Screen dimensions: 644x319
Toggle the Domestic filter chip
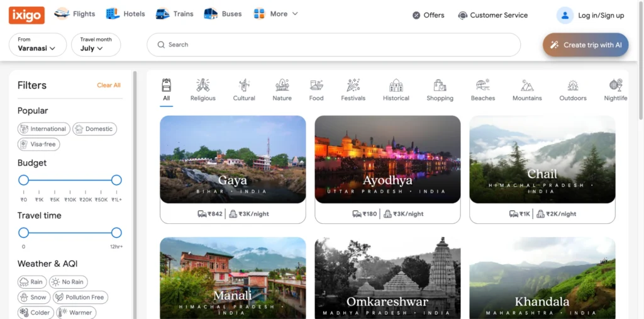coord(95,128)
